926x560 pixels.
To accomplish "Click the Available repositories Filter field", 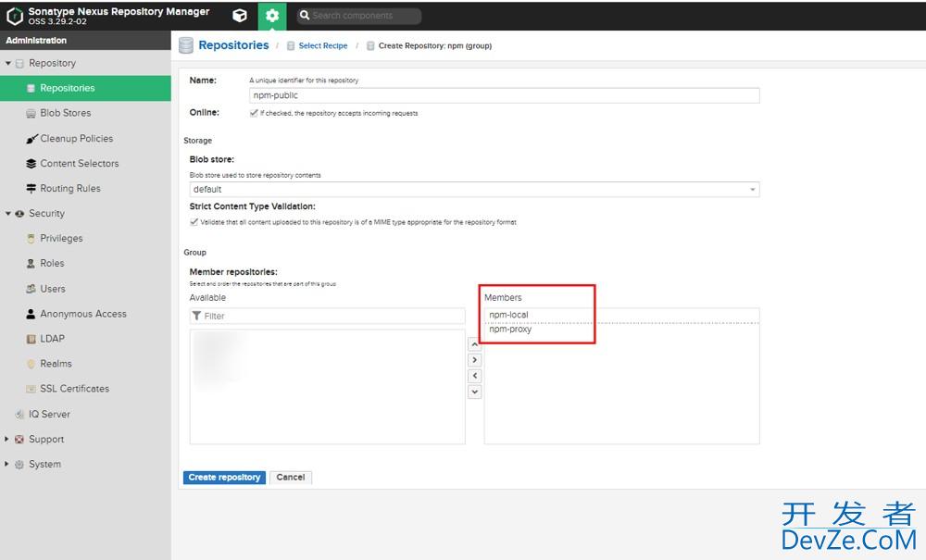I will point(327,317).
